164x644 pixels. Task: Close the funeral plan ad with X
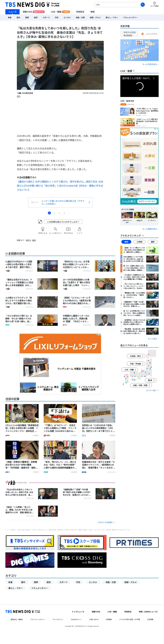[x=157, y=129]
